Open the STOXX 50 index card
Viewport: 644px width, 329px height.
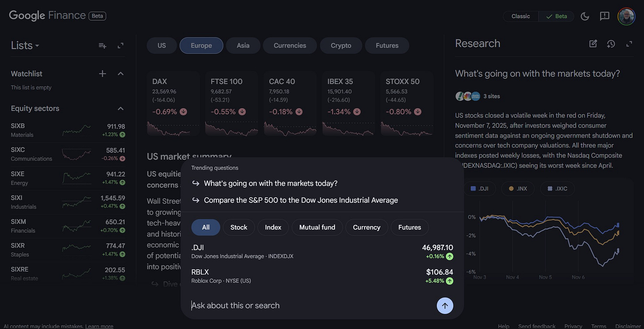(x=406, y=104)
